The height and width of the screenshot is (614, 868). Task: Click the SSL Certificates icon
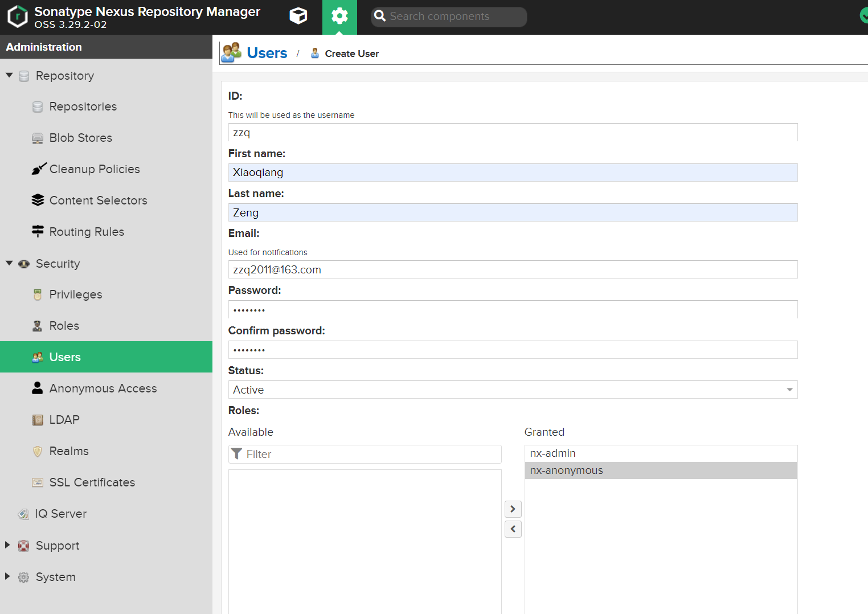point(38,482)
